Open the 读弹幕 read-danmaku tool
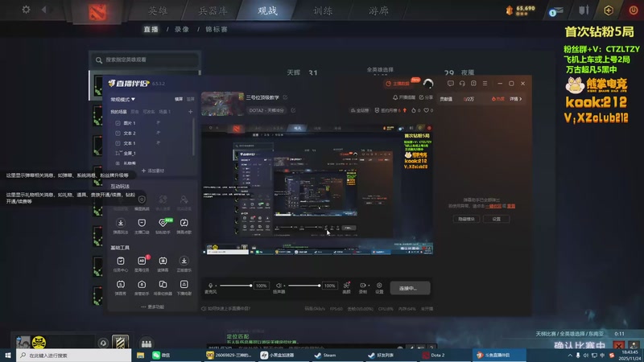 click(x=163, y=264)
